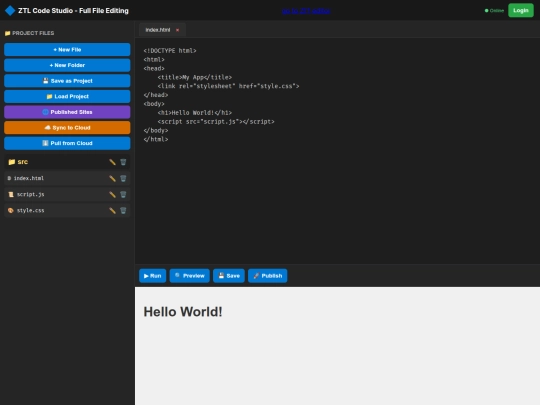Click the h1 Hello World code line
Viewport: 540px width, 405px height.
pos(195,113)
